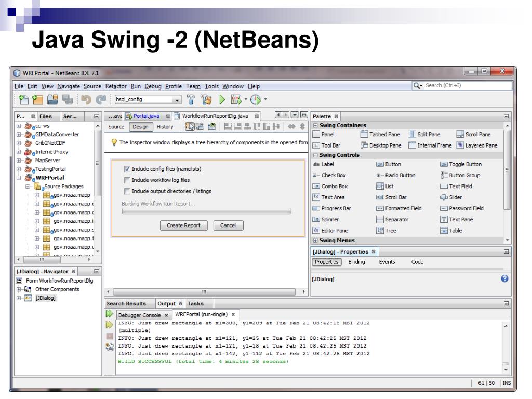Show the Events properties category

tap(387, 262)
